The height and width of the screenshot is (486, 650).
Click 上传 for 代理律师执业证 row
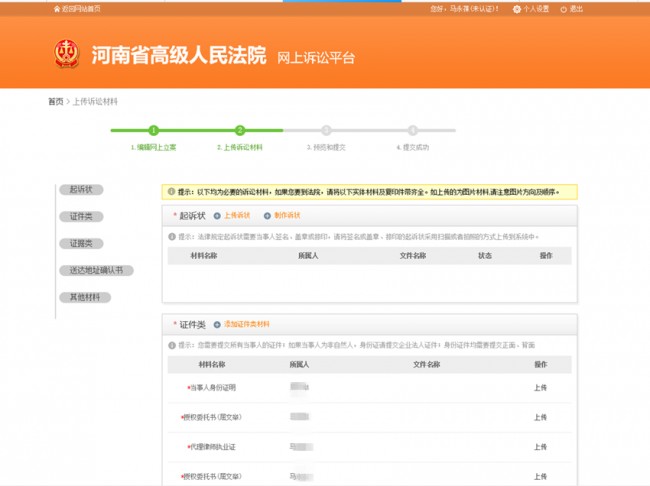[540, 447]
